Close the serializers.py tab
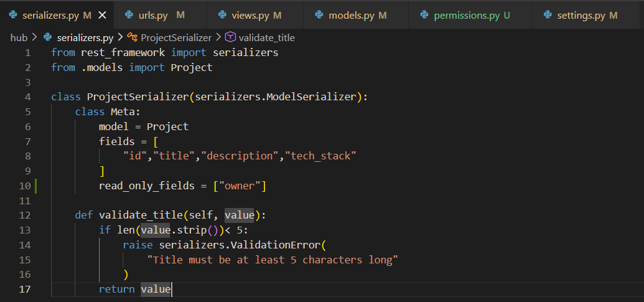Viewport: 644px width, 302px height. (x=102, y=15)
